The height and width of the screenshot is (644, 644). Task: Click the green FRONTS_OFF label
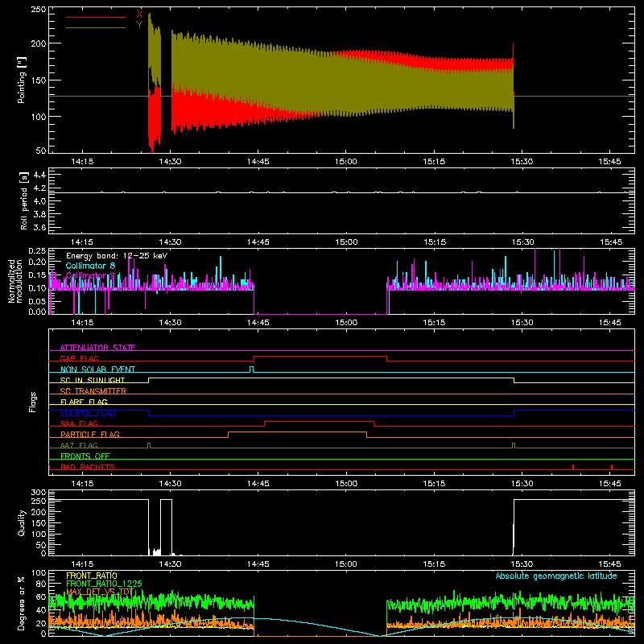85,456
